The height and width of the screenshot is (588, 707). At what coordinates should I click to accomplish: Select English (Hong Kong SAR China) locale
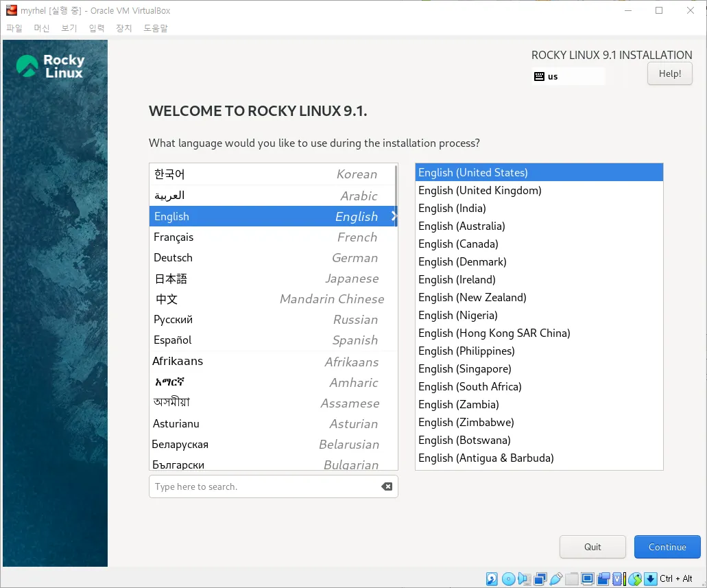[539, 333]
